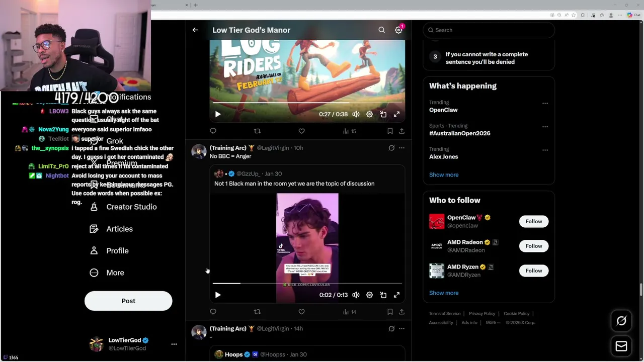The width and height of the screenshot is (644, 362).
Task: Open the Terms of Service link
Action: coord(445,314)
